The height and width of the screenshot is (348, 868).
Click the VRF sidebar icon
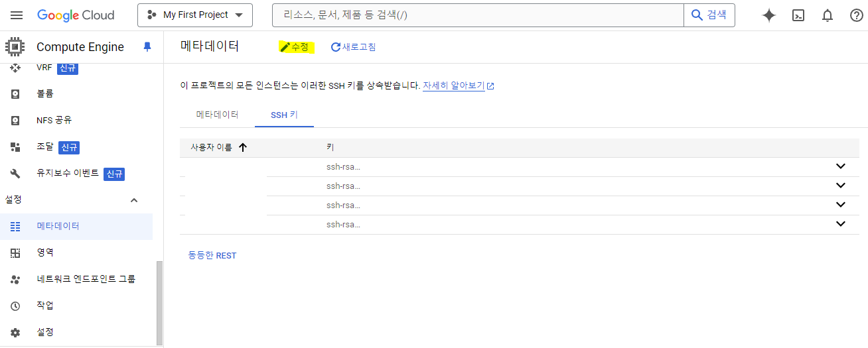15,68
